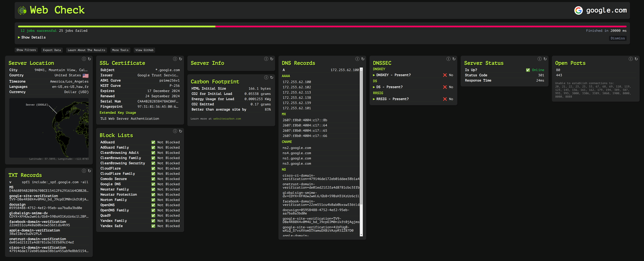Refresh the Open Ports card
This screenshot has width=644, height=261.
[x=636, y=59]
